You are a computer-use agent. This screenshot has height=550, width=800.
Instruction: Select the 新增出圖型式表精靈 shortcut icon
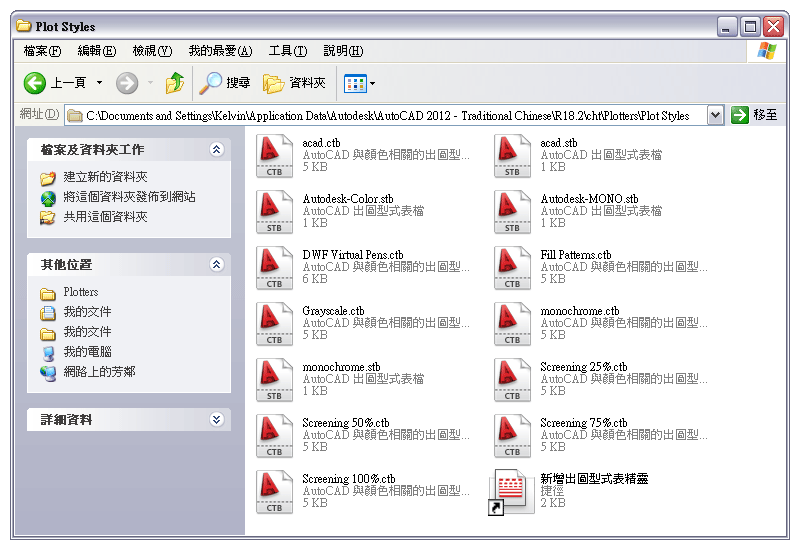(x=511, y=492)
